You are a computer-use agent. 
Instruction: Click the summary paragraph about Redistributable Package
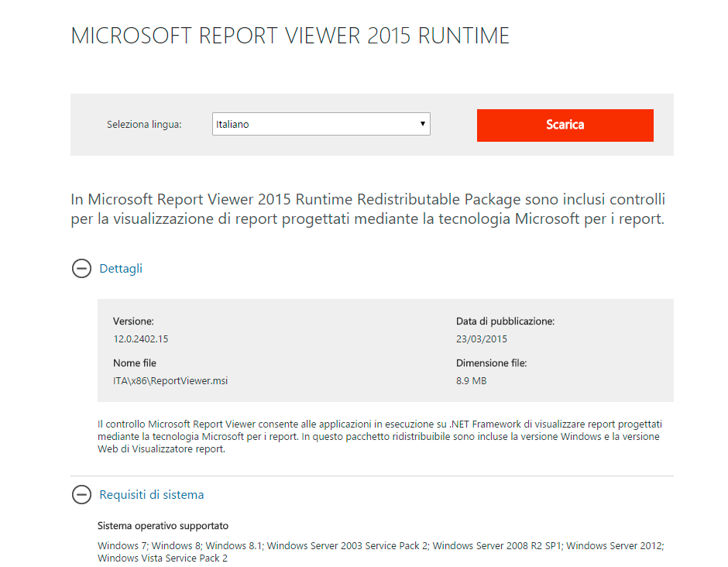point(368,209)
